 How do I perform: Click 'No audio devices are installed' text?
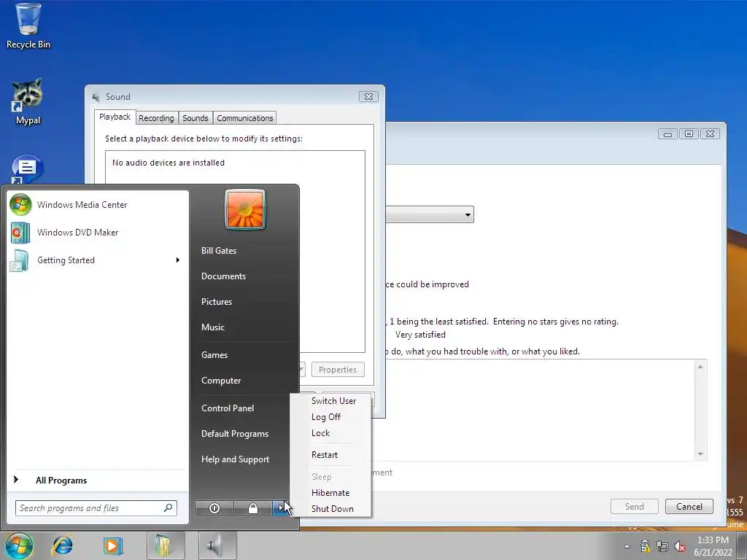click(169, 163)
